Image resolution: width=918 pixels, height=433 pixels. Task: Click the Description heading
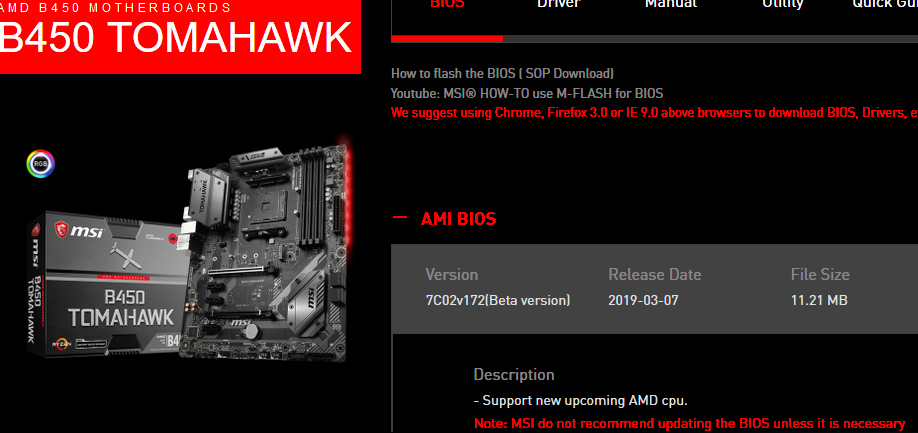point(513,374)
